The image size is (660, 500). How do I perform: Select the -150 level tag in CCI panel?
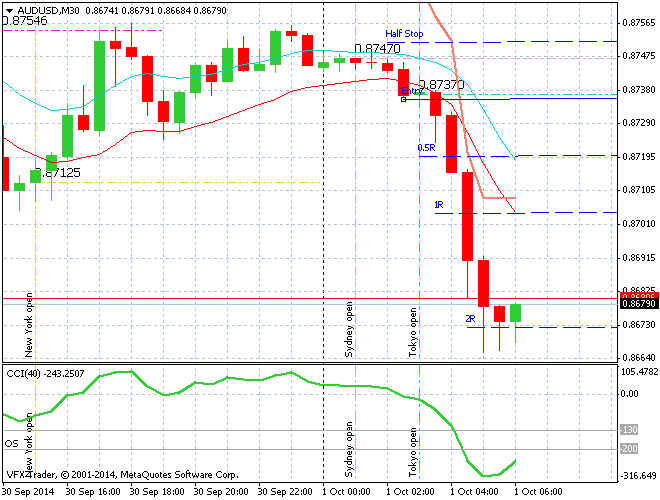[628, 429]
